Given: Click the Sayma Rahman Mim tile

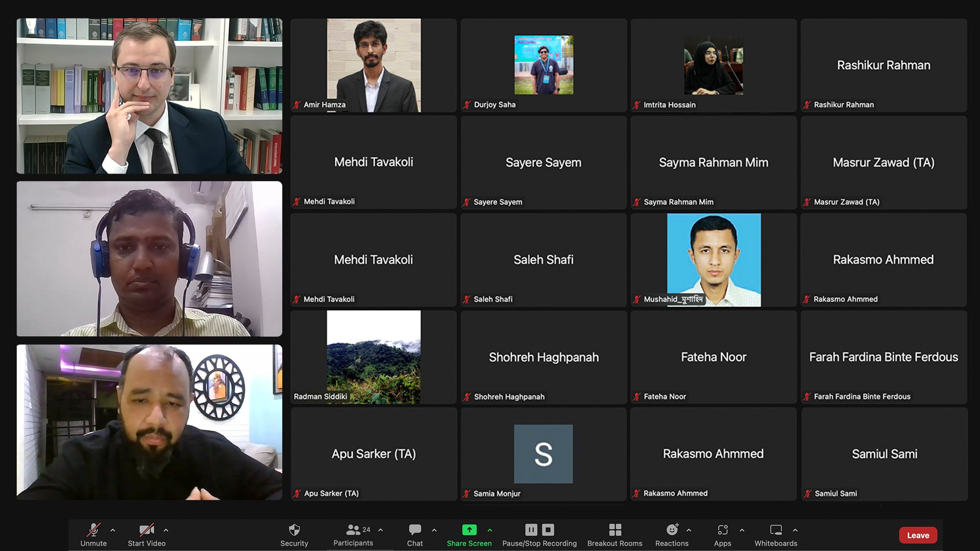Looking at the screenshot, I should [714, 162].
